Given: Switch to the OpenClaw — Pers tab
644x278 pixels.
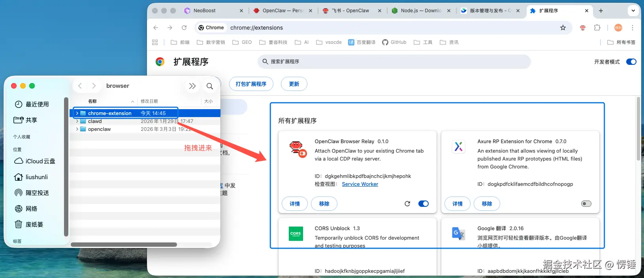Looking at the screenshot, I should (282, 11).
